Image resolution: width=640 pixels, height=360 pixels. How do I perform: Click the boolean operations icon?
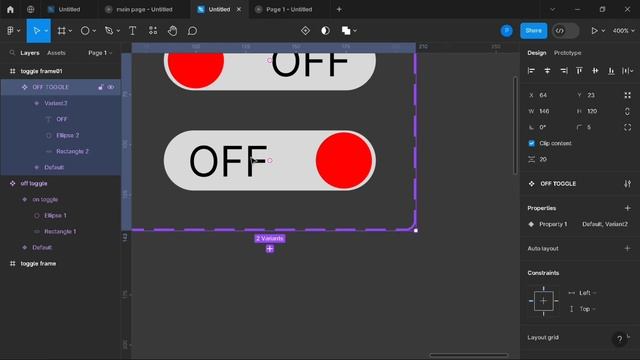346,31
